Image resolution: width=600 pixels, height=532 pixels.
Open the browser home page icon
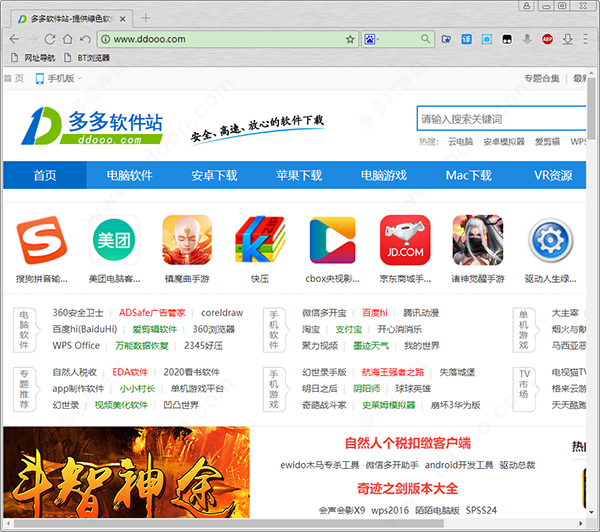click(67, 39)
